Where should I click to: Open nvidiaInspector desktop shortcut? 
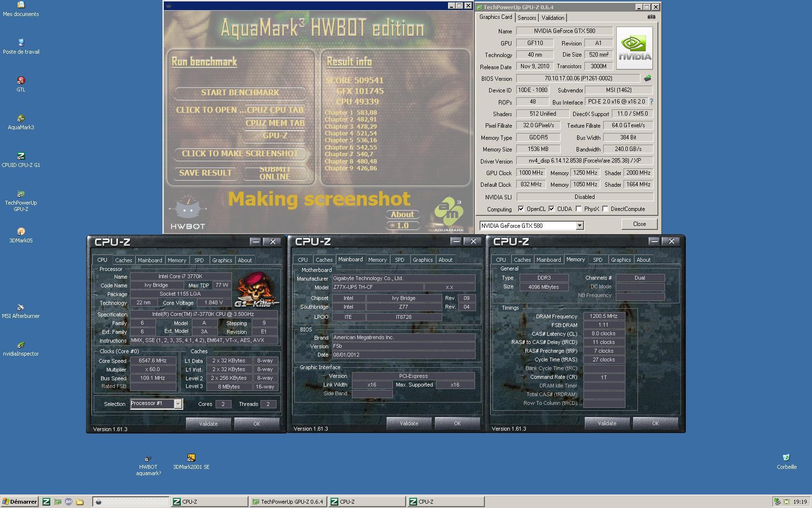(21, 348)
